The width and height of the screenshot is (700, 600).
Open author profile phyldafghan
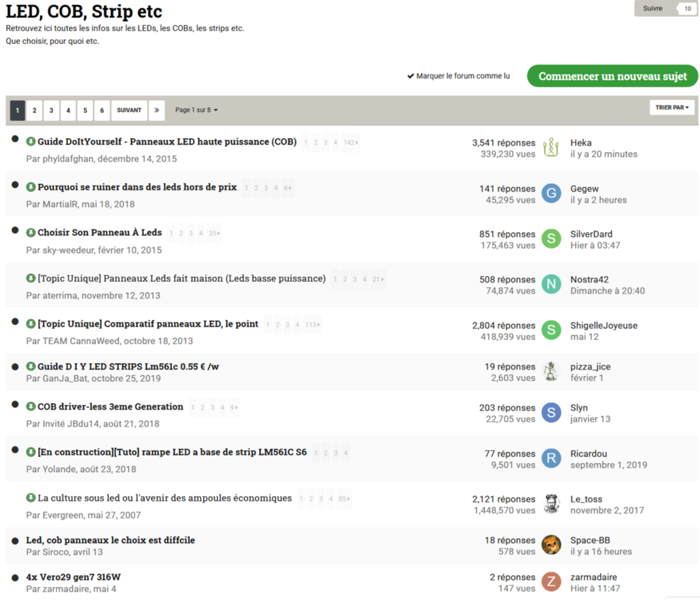pos(68,159)
